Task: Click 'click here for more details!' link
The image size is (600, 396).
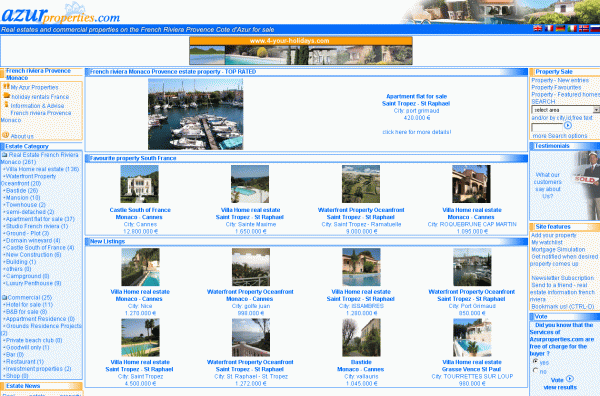Action: 417,132
